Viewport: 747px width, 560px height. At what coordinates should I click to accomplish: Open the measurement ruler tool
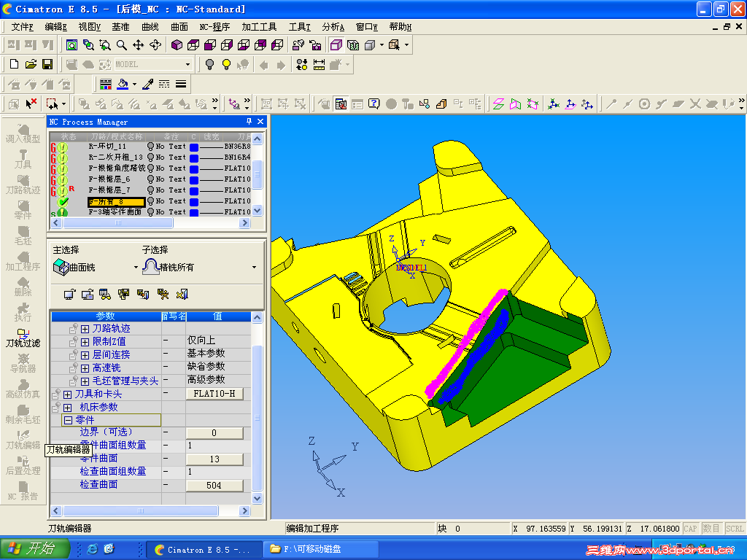(x=319, y=64)
